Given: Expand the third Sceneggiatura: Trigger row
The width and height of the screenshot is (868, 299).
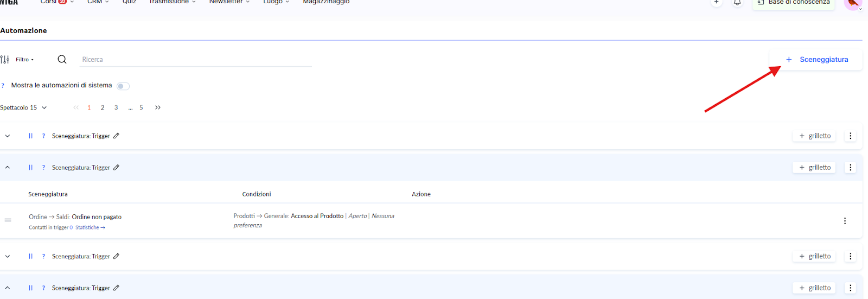Looking at the screenshot, I should tap(8, 256).
